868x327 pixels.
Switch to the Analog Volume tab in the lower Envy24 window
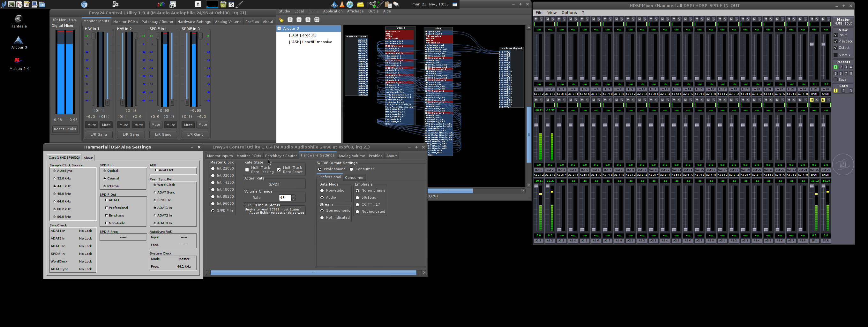[351, 156]
